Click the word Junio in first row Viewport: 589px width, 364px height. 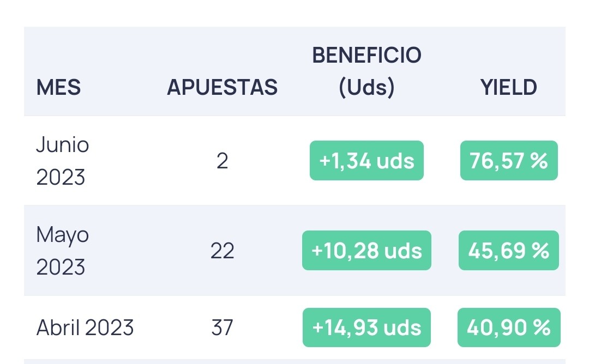63,145
